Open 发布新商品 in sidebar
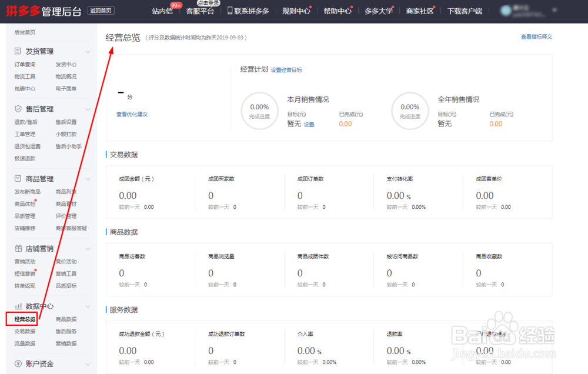 pos(28,192)
